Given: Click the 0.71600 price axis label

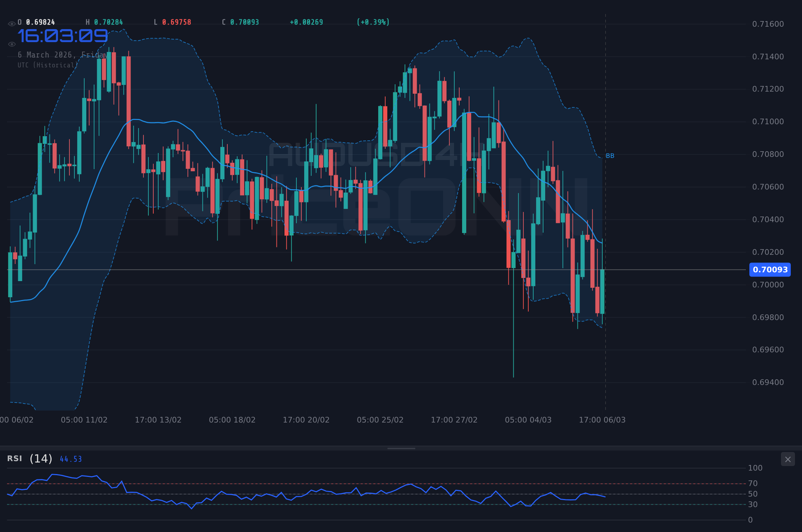Looking at the screenshot, I should 768,24.
